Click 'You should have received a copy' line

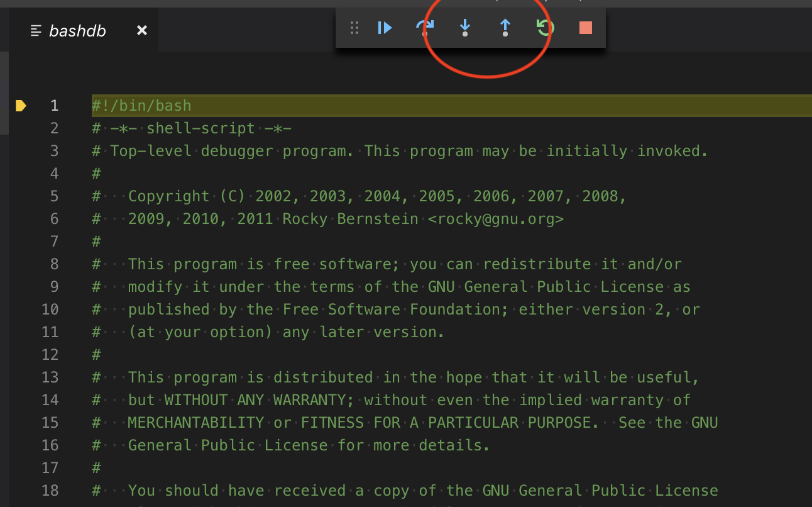(405, 491)
